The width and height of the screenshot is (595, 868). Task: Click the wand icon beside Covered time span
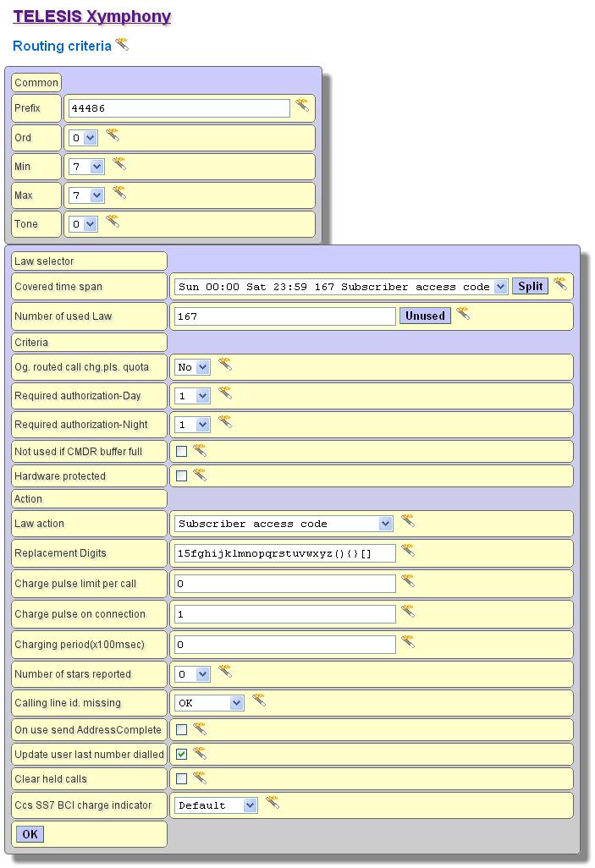point(560,283)
